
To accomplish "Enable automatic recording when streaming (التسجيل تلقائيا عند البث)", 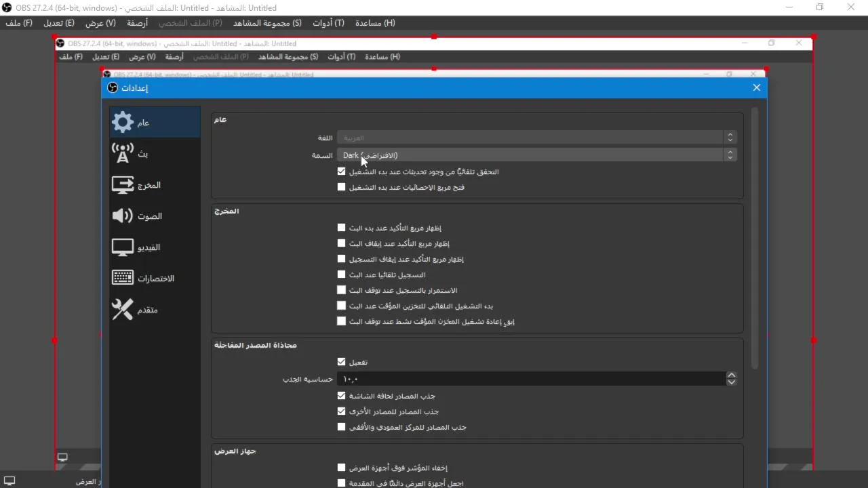I will pos(342,274).
